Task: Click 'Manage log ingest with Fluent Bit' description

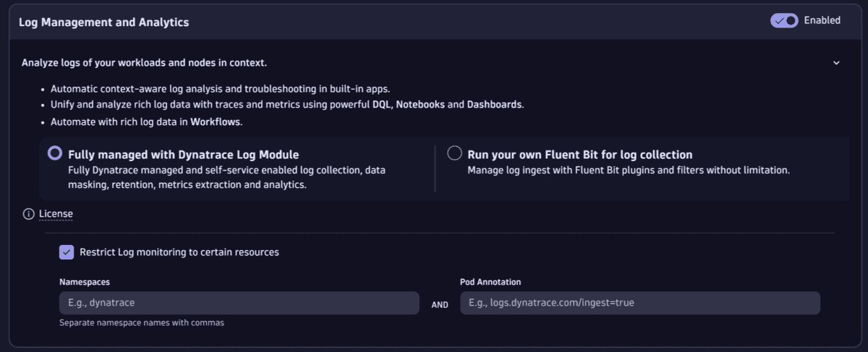Action: [x=629, y=171]
